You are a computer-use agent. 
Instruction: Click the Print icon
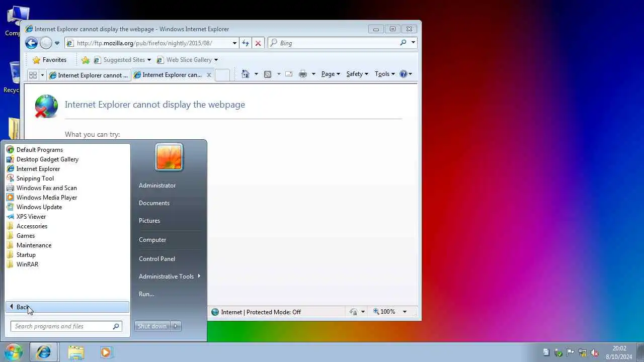tap(303, 74)
